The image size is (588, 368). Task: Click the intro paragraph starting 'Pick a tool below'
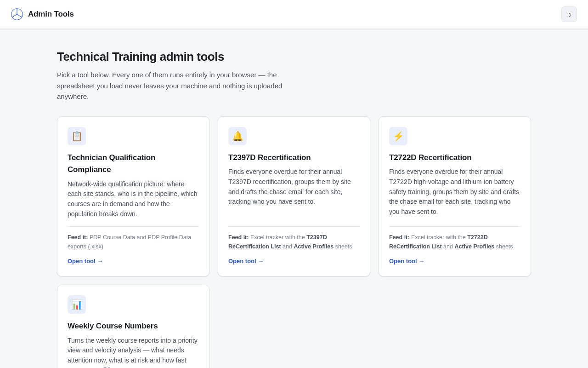[170, 86]
